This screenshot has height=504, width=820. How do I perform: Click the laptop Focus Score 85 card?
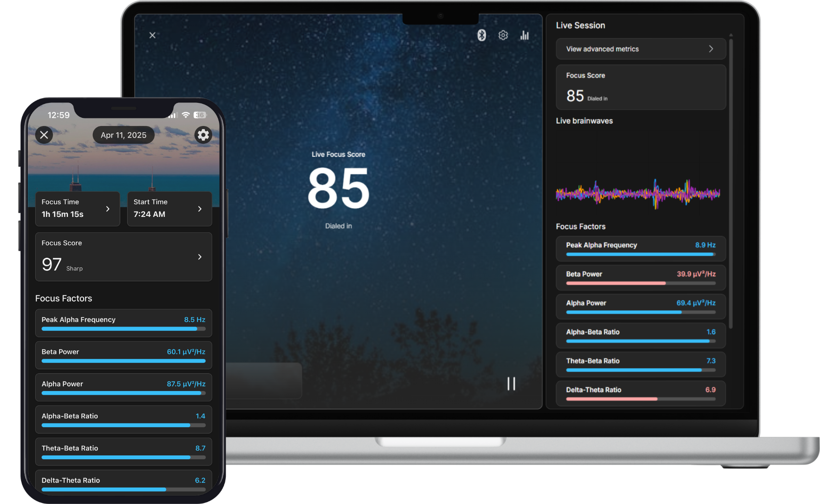(x=640, y=88)
